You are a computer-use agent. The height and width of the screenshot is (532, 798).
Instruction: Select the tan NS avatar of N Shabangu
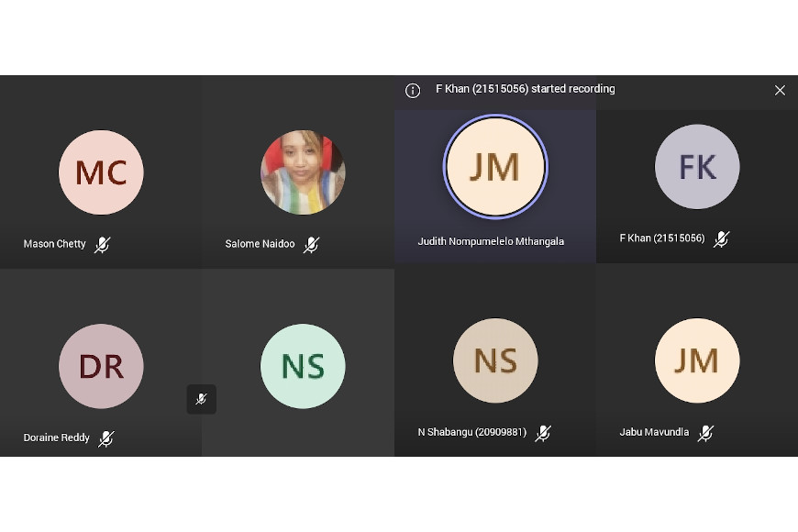tap(495, 360)
